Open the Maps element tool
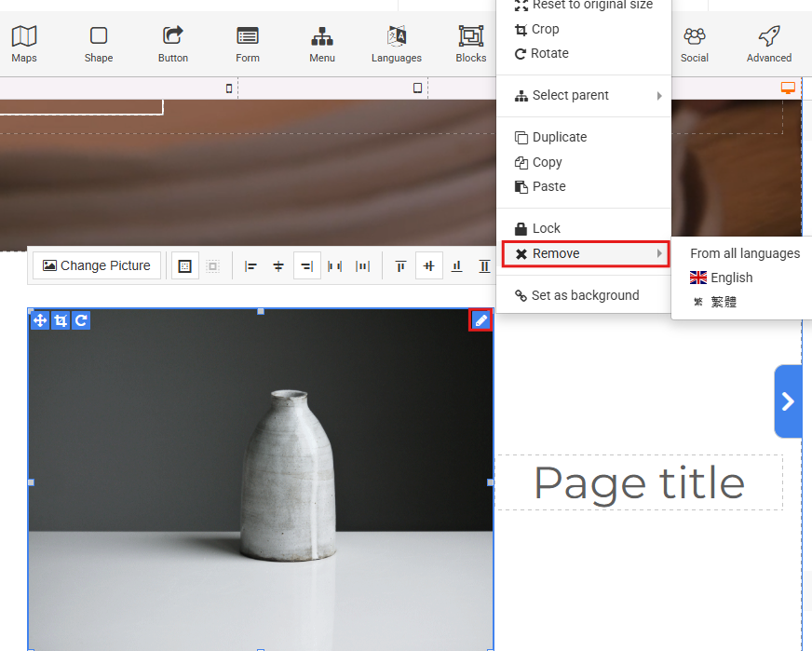The height and width of the screenshot is (651, 812). 24,44
